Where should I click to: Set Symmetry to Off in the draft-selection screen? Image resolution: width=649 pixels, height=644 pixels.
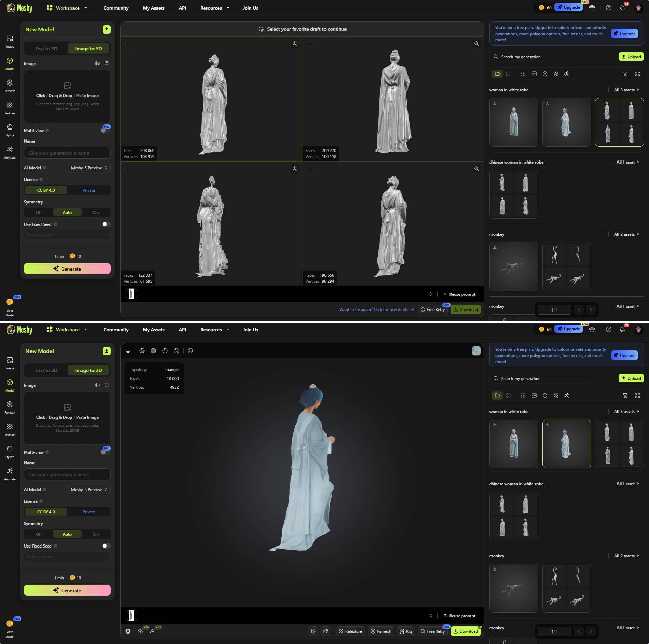[x=39, y=213]
